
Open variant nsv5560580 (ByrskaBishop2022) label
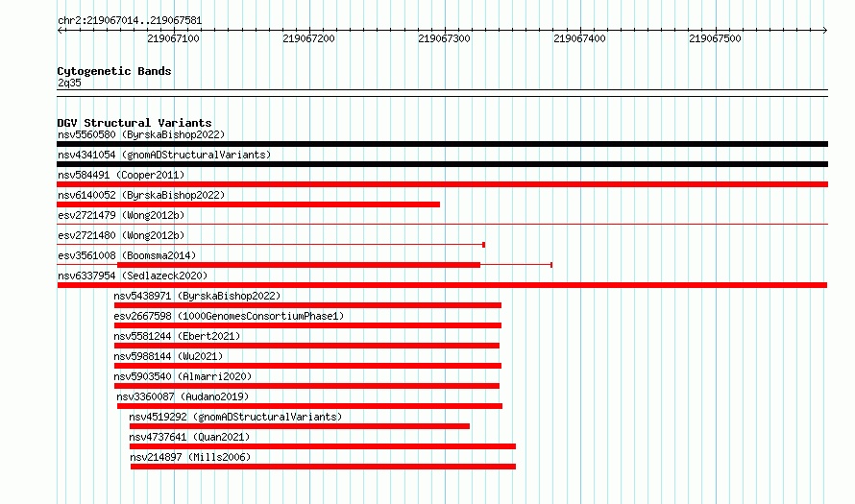[141, 134]
